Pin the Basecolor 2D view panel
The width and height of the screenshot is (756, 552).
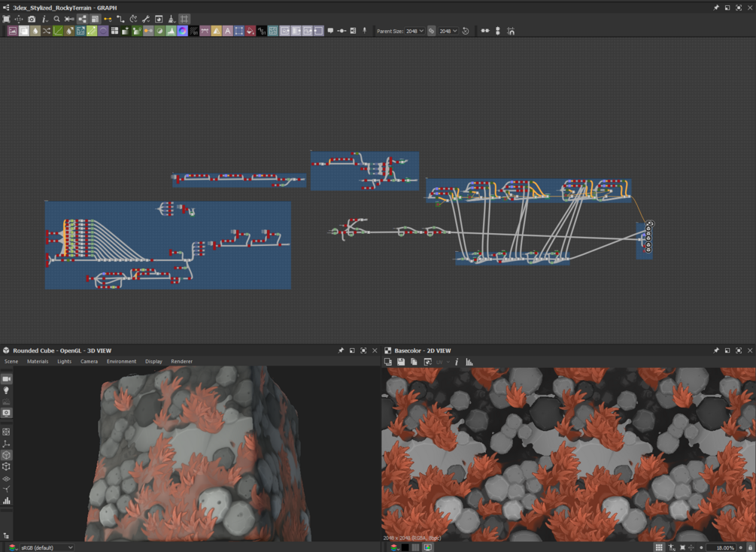[x=716, y=350]
